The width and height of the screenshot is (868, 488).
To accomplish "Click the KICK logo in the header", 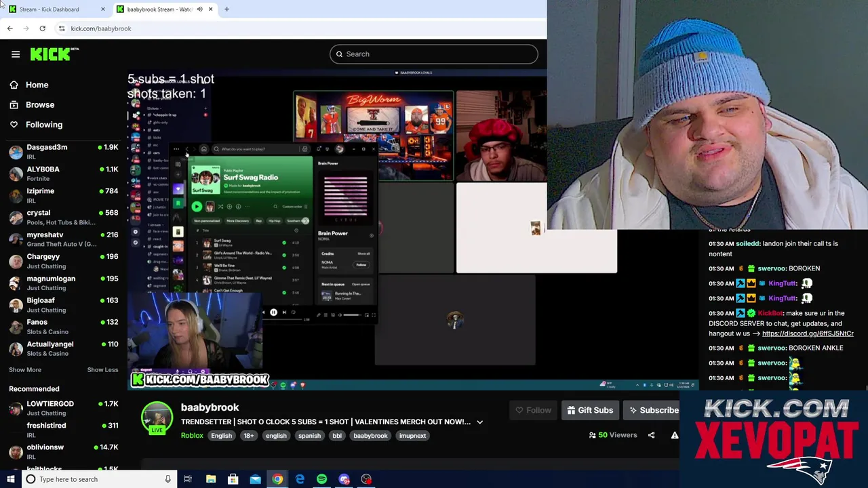I will click(x=54, y=54).
